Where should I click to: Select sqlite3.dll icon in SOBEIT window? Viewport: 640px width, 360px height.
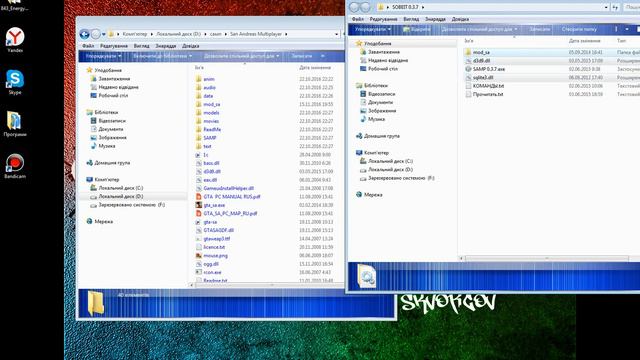[468, 78]
